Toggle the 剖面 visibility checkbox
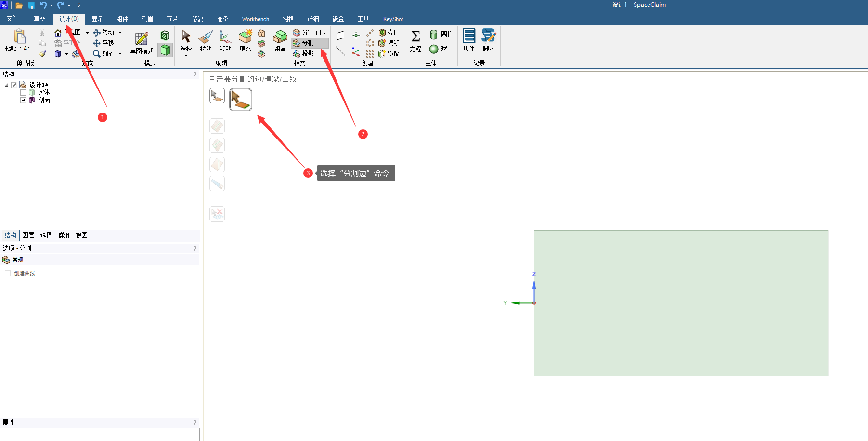This screenshot has width=868, height=441. pyautogui.click(x=23, y=100)
